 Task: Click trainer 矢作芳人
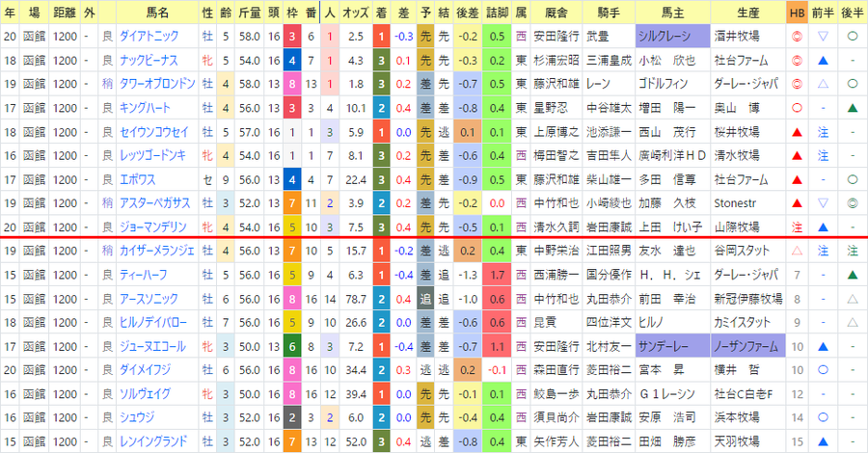tap(556, 442)
